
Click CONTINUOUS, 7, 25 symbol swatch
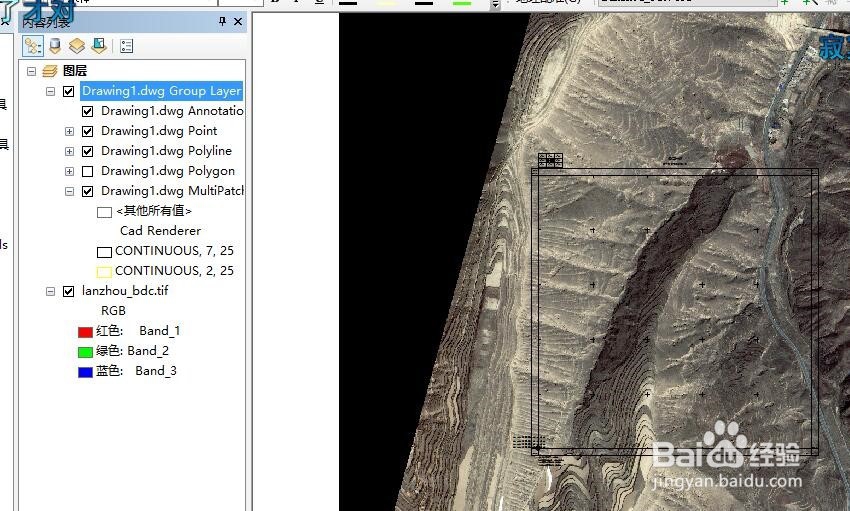104,252
